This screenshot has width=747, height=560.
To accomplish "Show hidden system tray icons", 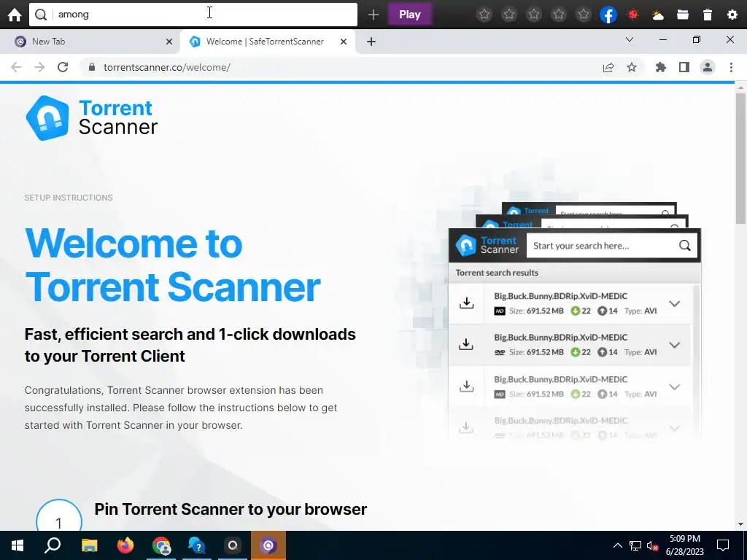I will click(x=617, y=545).
